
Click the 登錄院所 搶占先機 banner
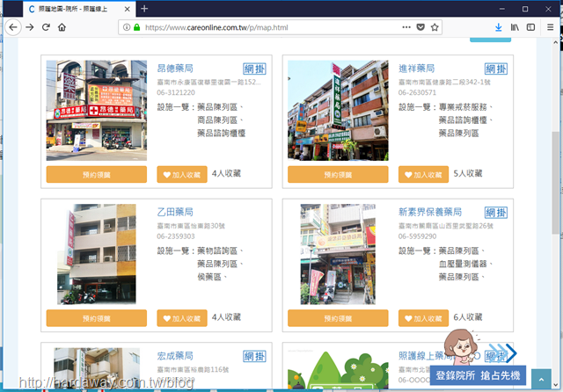(478, 375)
